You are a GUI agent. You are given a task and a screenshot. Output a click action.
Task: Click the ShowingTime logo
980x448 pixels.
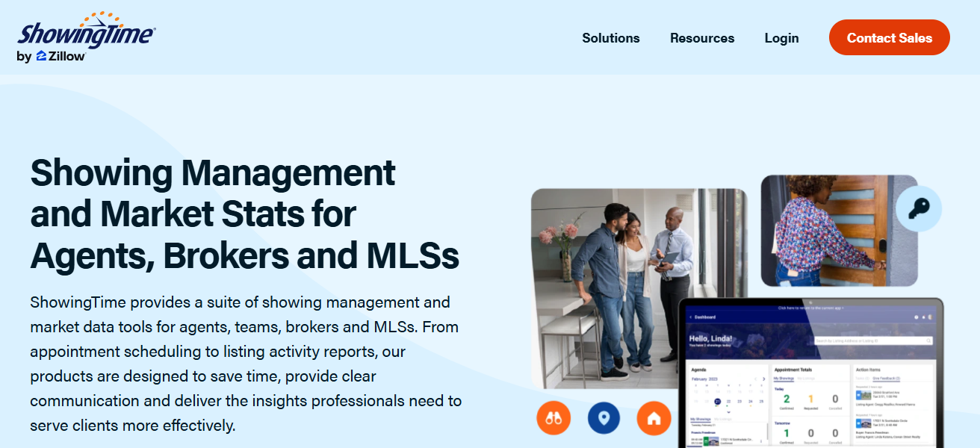pyautogui.click(x=86, y=30)
